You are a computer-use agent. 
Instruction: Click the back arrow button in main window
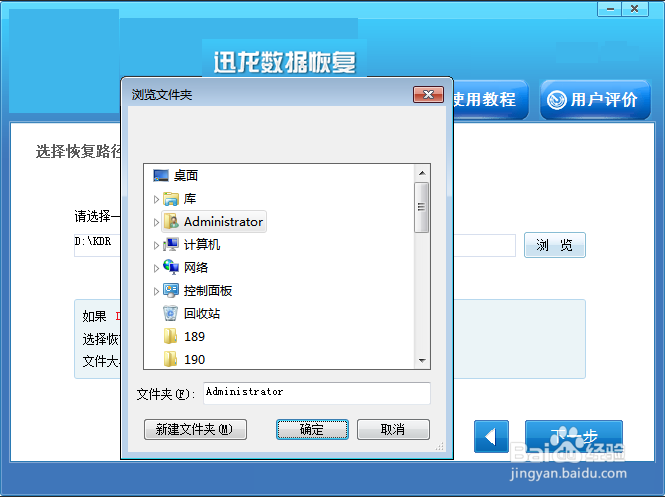[x=491, y=436]
